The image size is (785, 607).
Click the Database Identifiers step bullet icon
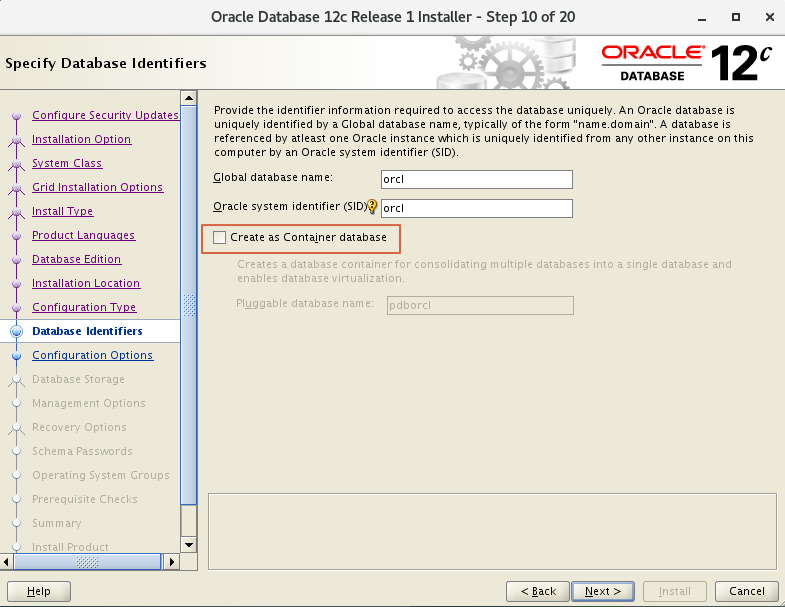[x=16, y=332]
